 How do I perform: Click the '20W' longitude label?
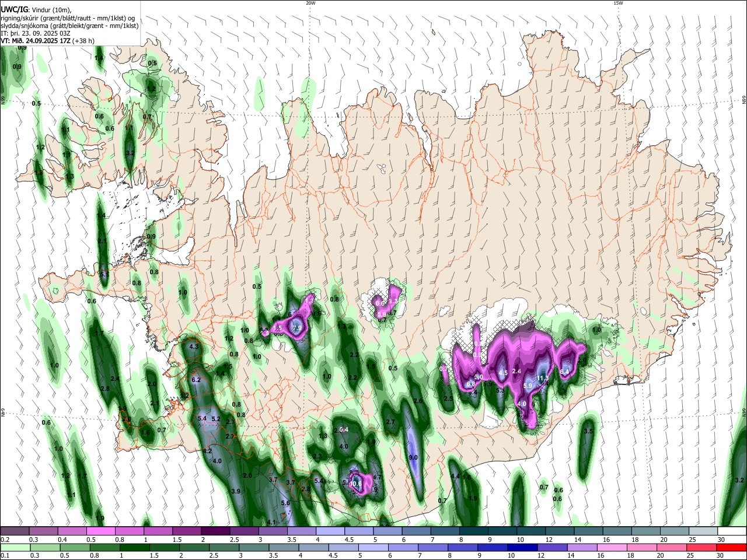[310, 3]
